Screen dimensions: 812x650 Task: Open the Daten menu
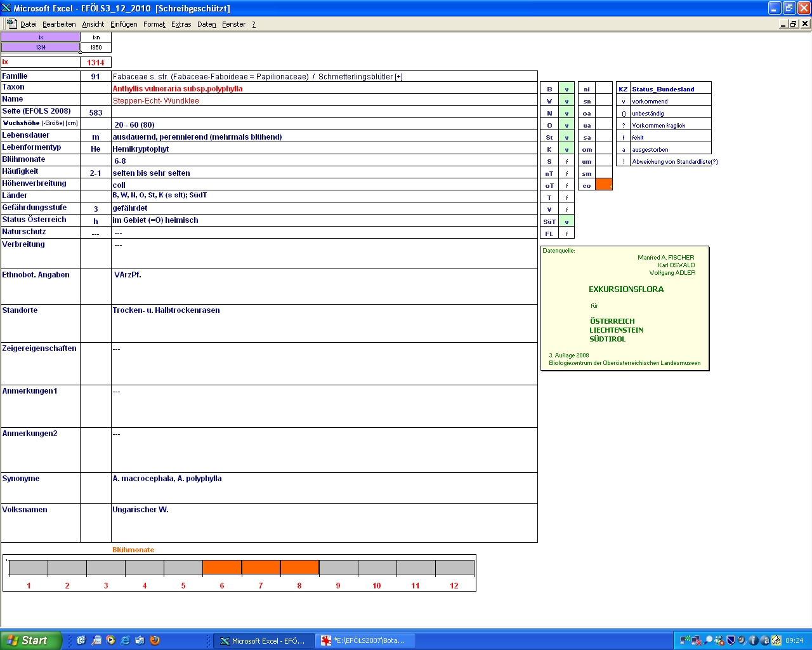207,24
